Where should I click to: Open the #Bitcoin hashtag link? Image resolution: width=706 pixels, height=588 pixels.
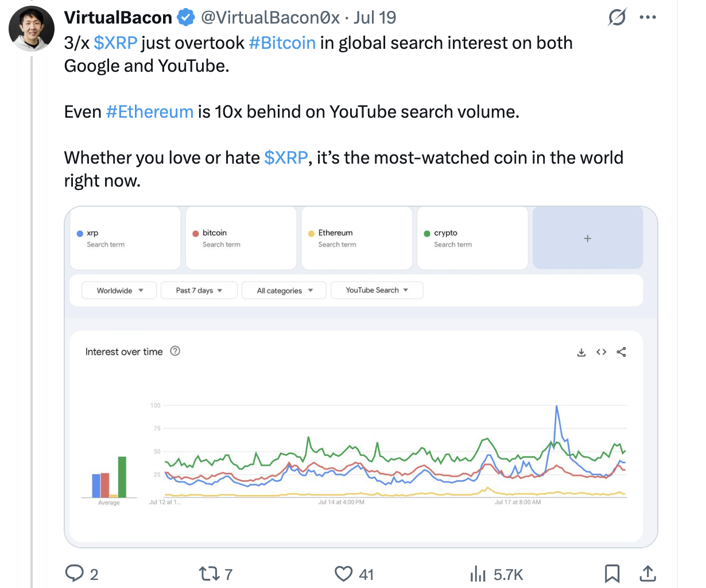point(282,43)
